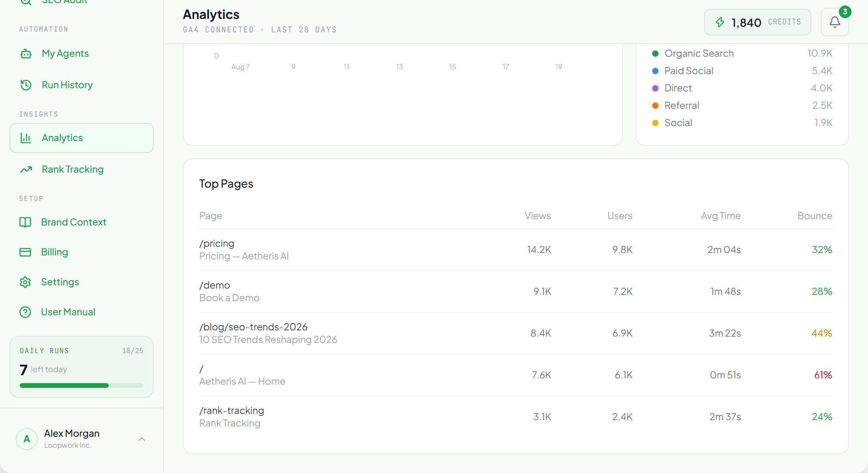Screen dimensions: 868x473
Task: Go to Run History in the sidebar
Action: click(82, 85)
